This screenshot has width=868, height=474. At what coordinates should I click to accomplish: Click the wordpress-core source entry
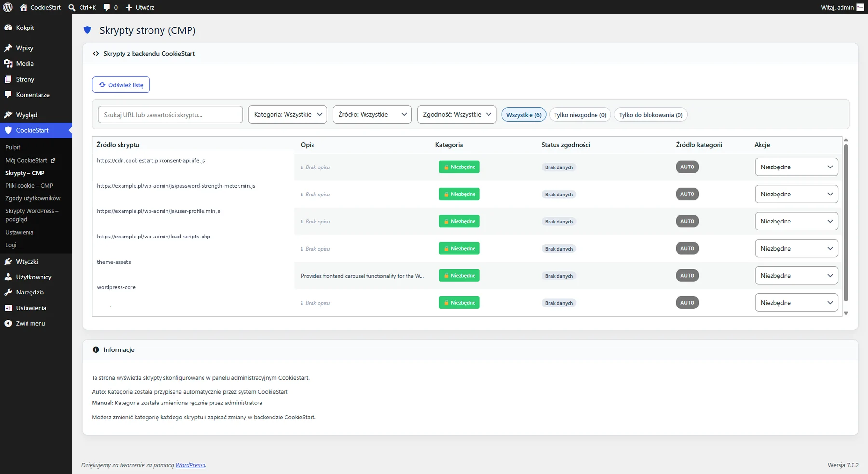point(116,287)
